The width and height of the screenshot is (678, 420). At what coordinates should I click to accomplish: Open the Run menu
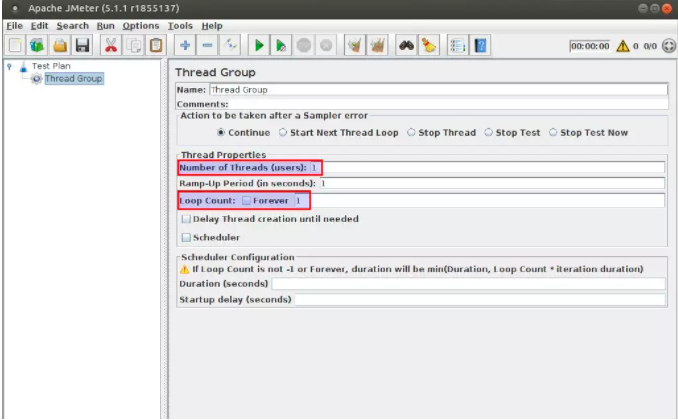coord(106,26)
